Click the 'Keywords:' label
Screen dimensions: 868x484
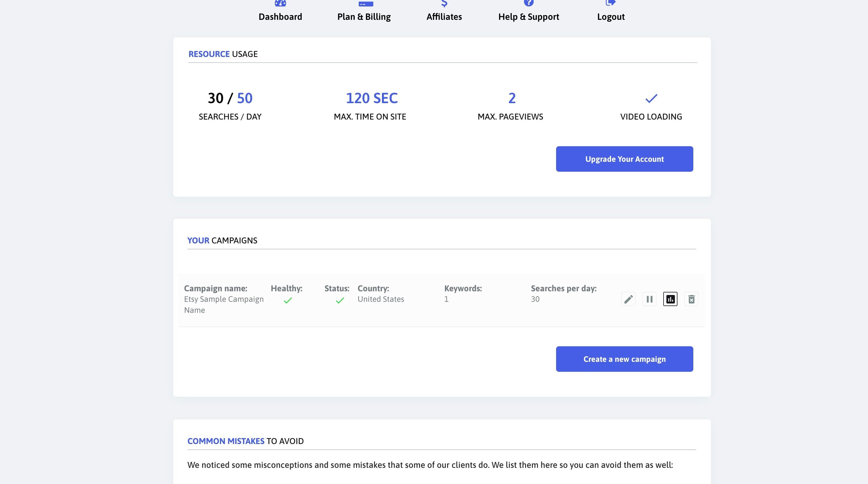click(x=463, y=289)
